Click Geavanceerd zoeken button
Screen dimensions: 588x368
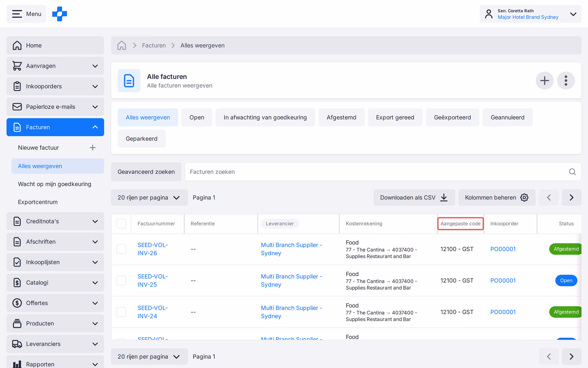pyautogui.click(x=146, y=172)
